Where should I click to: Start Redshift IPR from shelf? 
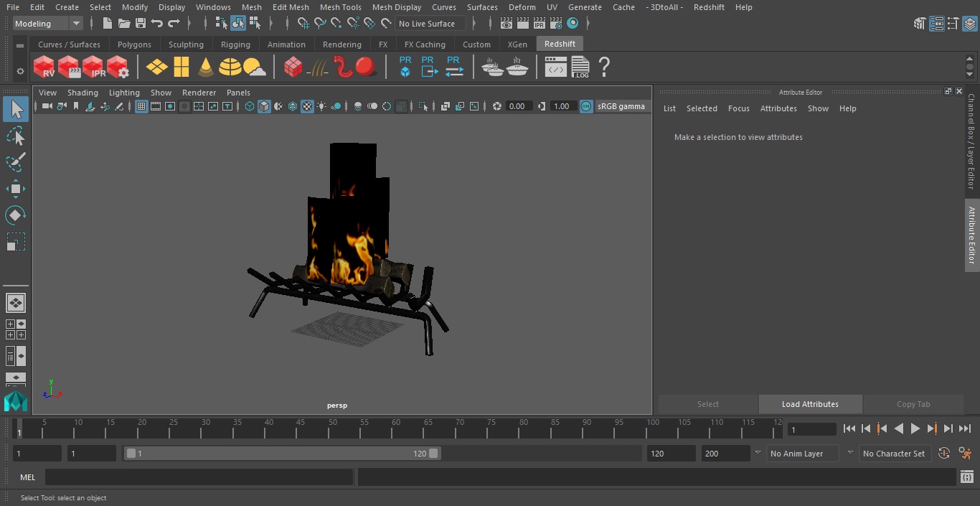coord(93,67)
